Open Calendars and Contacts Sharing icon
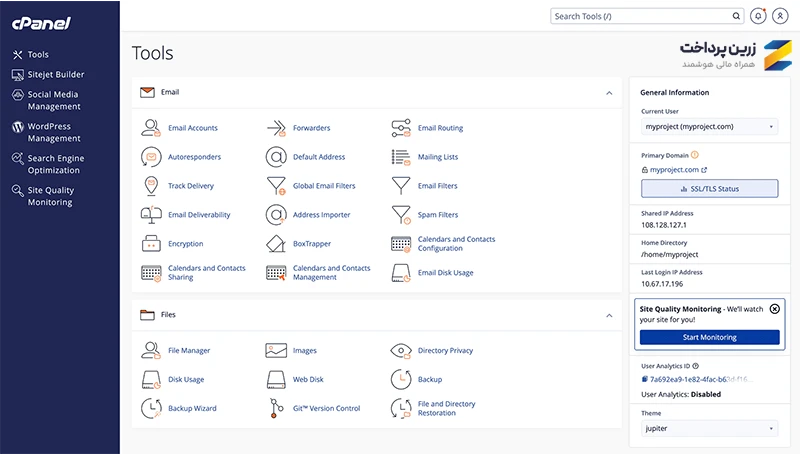 pyautogui.click(x=151, y=273)
